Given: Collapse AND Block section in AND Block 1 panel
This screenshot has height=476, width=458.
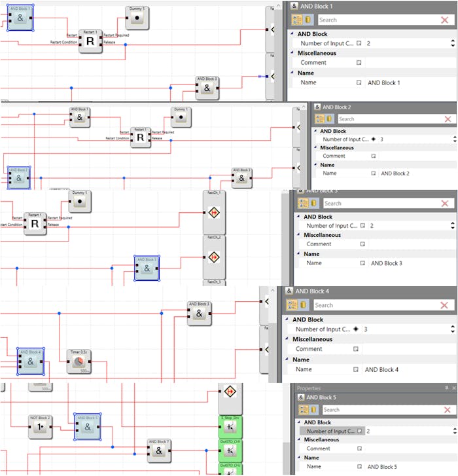Looking at the screenshot, I should click(292, 33).
